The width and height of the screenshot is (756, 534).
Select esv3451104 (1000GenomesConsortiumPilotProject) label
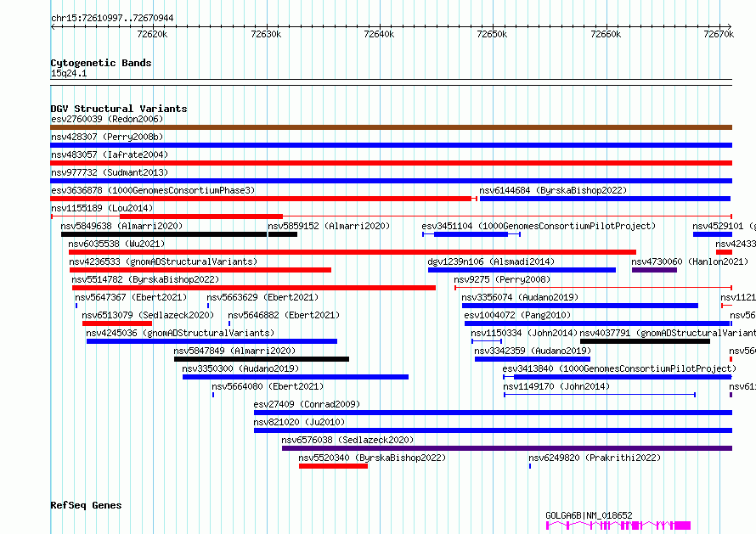tap(539, 226)
